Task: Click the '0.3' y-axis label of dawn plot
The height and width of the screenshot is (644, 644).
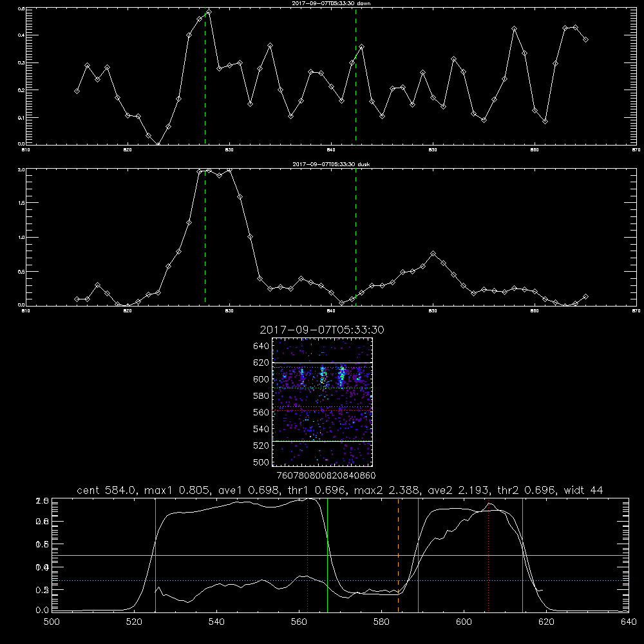Action: (x=21, y=63)
